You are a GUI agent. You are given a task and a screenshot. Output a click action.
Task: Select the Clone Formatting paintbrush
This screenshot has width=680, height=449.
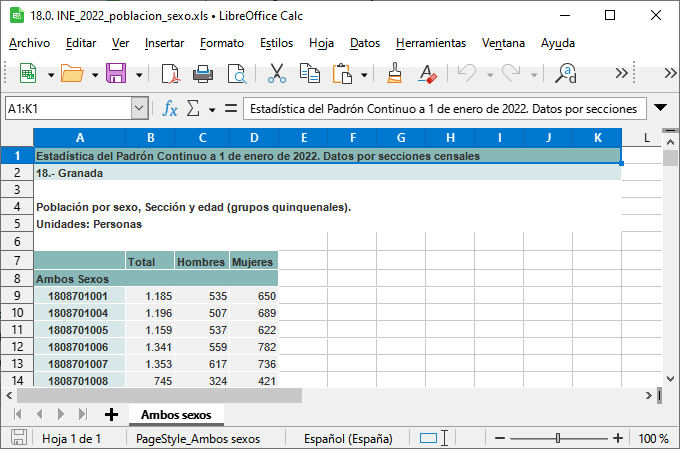(x=394, y=73)
